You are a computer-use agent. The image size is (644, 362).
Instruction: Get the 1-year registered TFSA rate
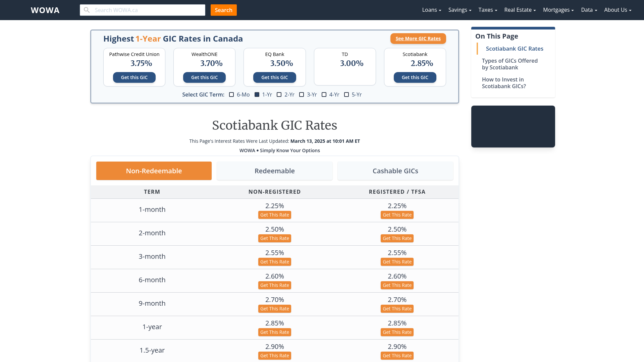click(397, 332)
